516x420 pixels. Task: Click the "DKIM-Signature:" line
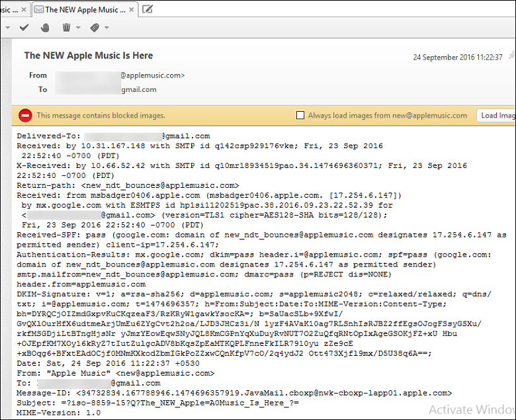click(254, 294)
